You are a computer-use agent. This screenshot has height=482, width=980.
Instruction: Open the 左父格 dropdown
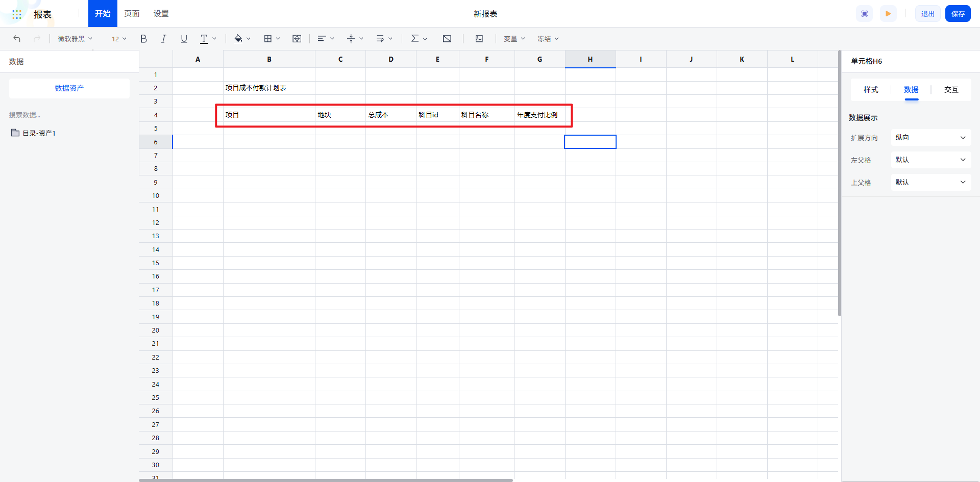[x=930, y=160]
